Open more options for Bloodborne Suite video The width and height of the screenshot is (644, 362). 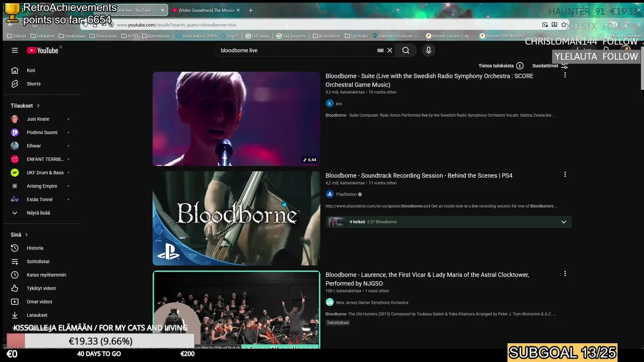[x=565, y=75]
